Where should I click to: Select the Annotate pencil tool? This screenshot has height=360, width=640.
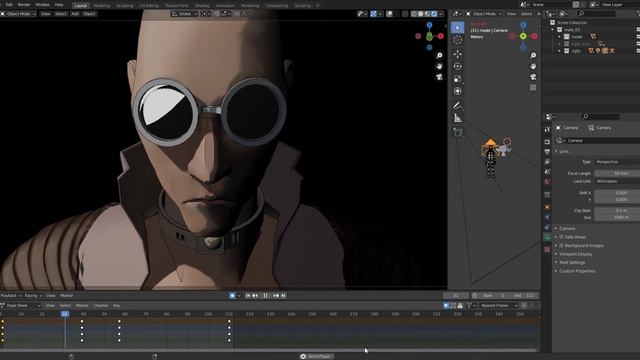coord(458,106)
